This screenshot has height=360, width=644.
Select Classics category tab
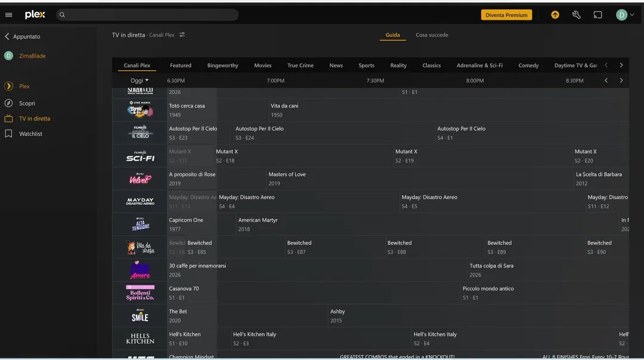(x=432, y=66)
